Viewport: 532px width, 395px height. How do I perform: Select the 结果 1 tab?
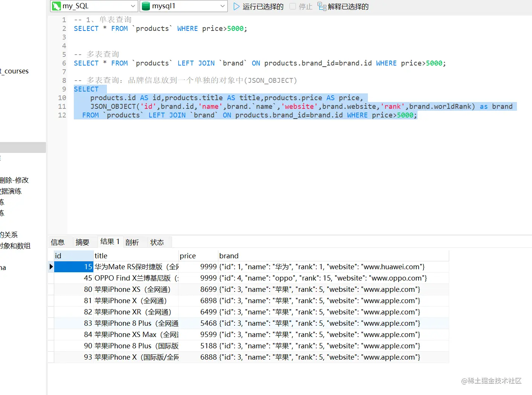coord(110,241)
